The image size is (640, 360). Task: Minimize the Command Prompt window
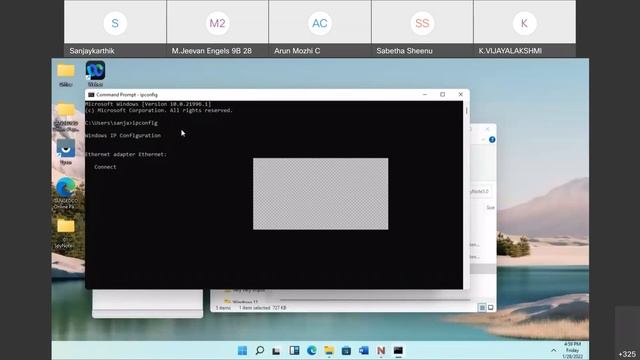pyautogui.click(x=425, y=95)
